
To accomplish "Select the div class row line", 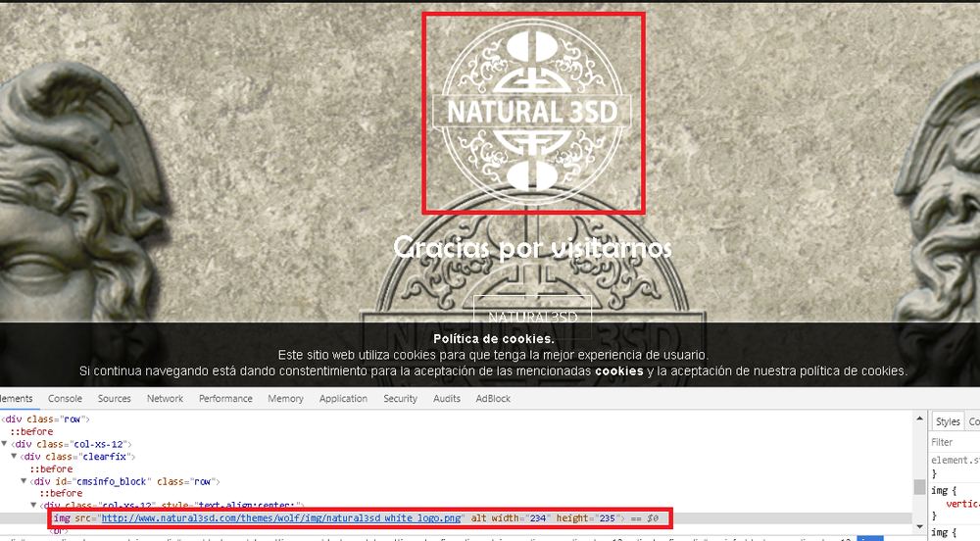I will (46, 419).
